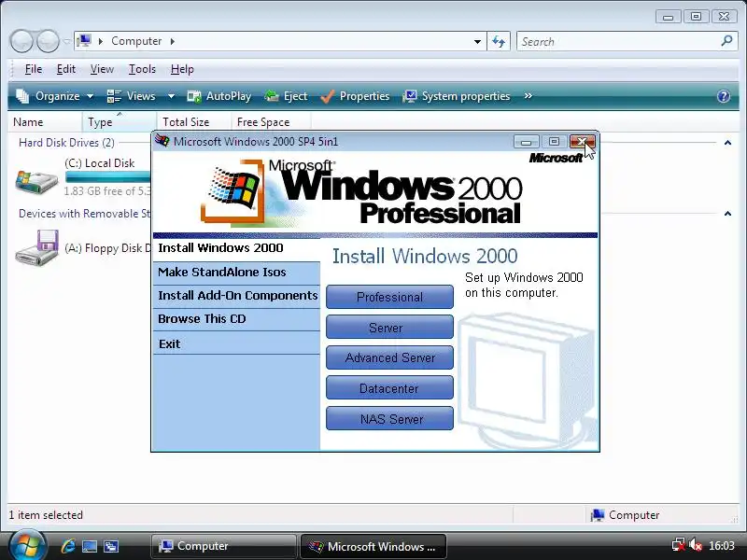This screenshot has width=747, height=560.
Task: Click the Datacenter install button
Action: (389, 388)
